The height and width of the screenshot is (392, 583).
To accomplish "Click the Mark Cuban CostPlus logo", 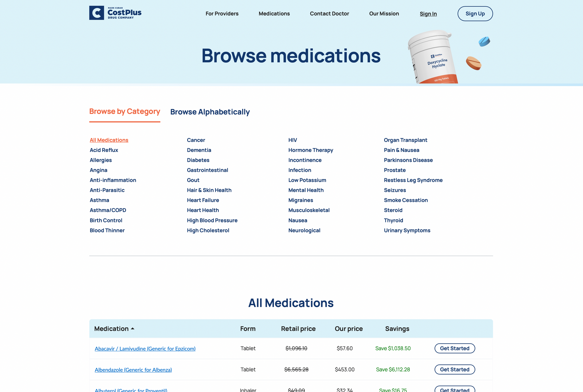I will [x=115, y=13].
